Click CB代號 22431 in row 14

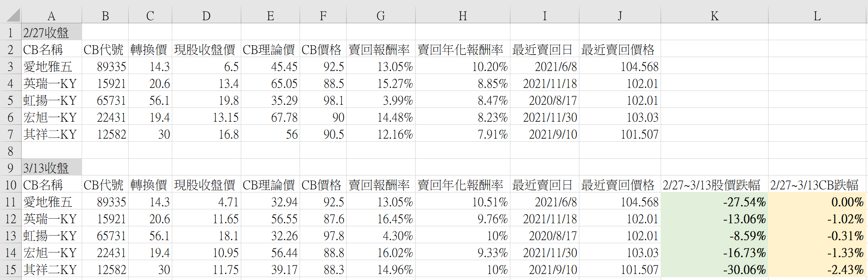click(x=105, y=253)
